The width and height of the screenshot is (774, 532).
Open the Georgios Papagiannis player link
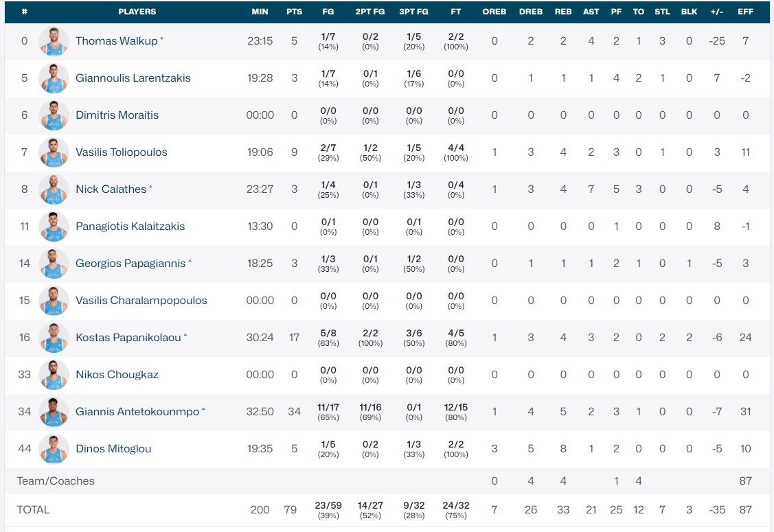pyautogui.click(x=130, y=263)
